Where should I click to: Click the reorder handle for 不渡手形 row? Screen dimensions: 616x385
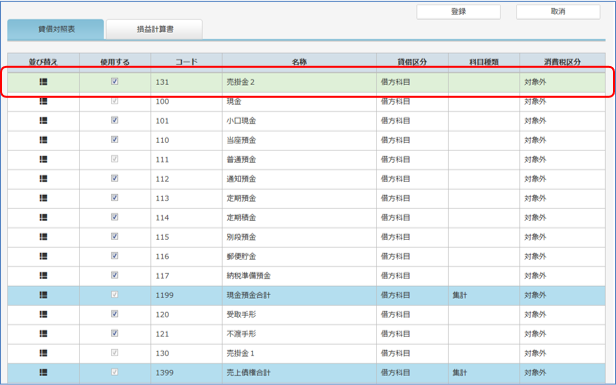click(43, 334)
